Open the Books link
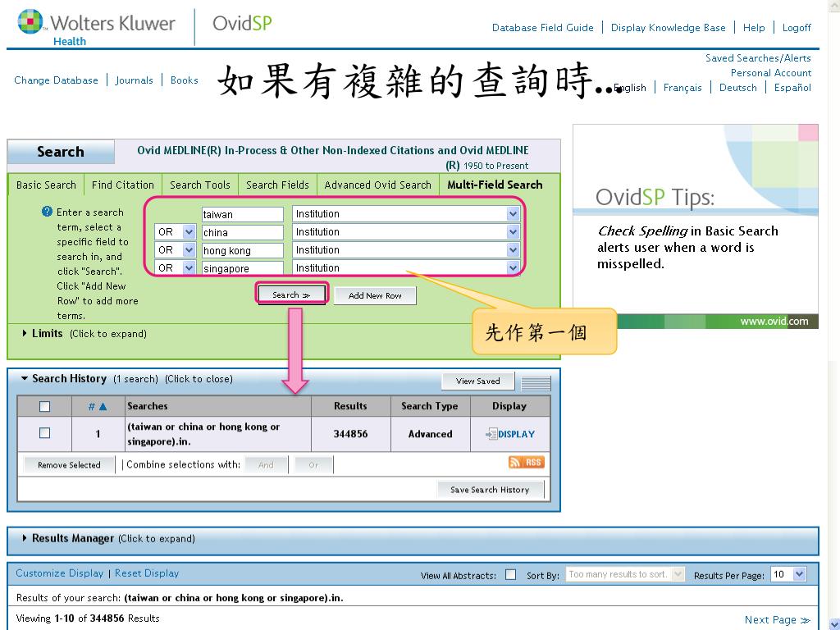The image size is (840, 630). (x=185, y=80)
